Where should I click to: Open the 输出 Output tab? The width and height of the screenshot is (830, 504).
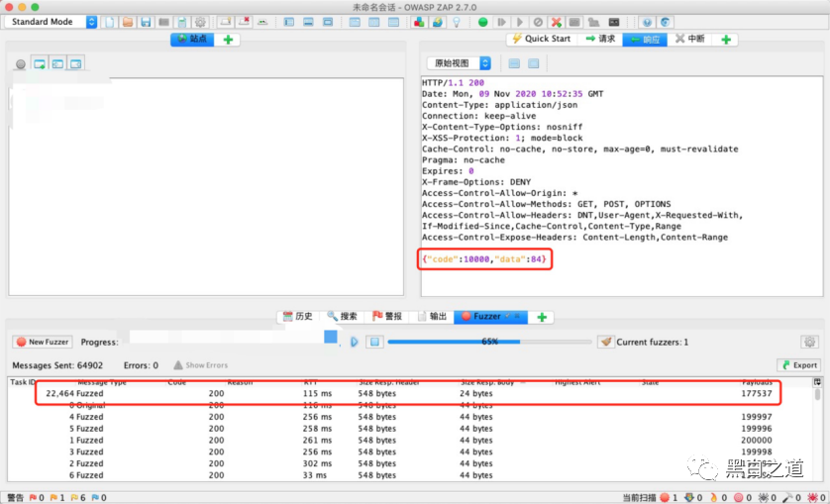point(432,317)
